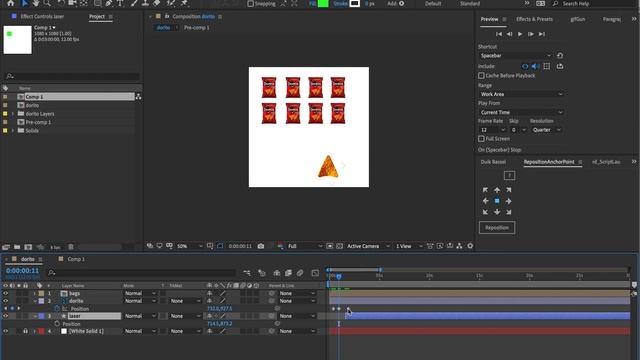Step to next frame button

point(530,34)
